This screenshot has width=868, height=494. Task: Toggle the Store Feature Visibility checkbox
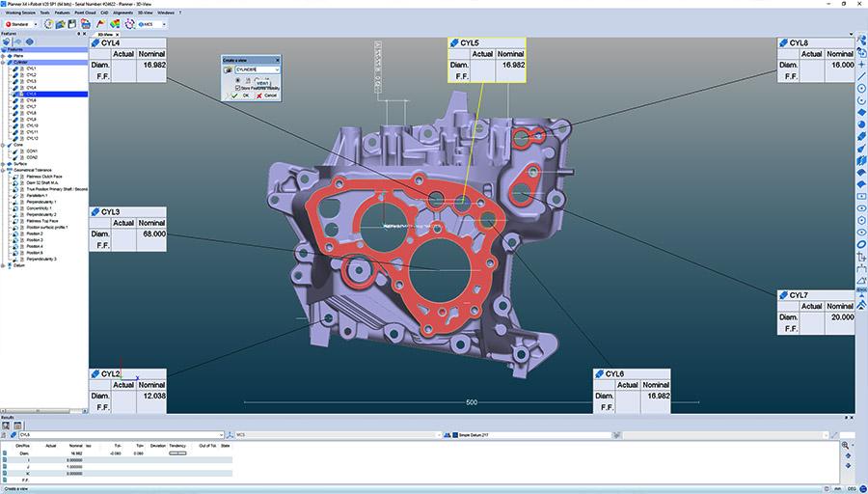[236, 88]
